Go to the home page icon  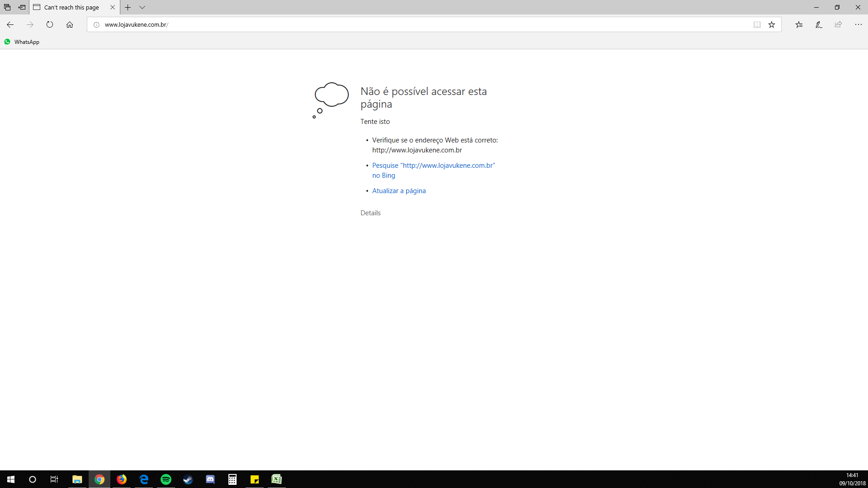70,24
